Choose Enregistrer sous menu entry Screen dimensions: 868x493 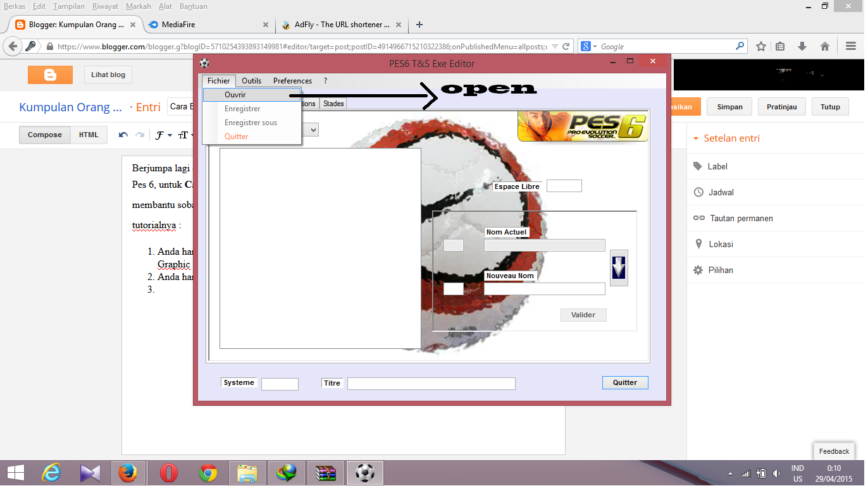tap(252, 123)
